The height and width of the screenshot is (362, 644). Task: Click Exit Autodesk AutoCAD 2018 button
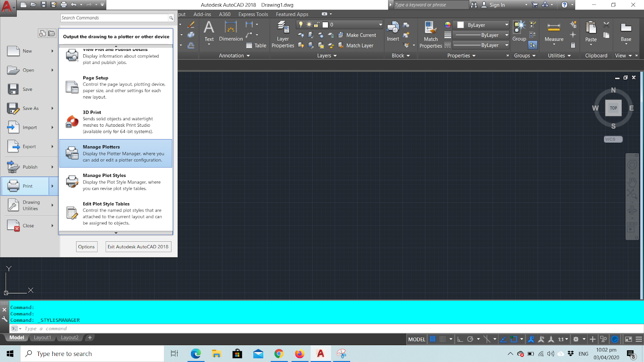138,247
